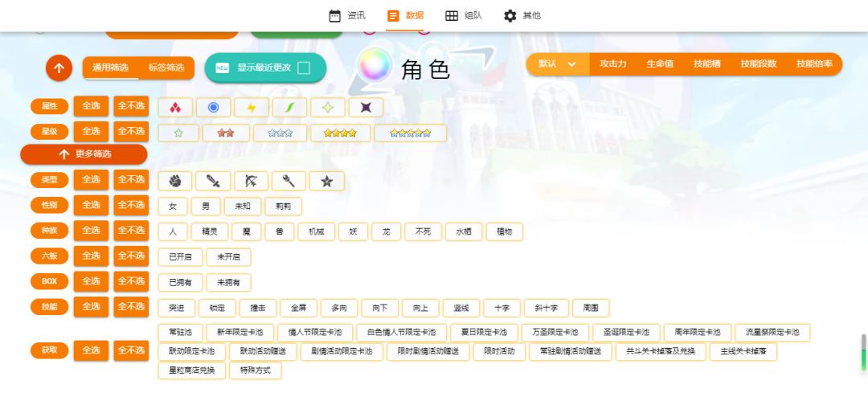Click the rainbow orb icon beside 角色
This screenshot has width=868, height=397.
click(x=375, y=65)
